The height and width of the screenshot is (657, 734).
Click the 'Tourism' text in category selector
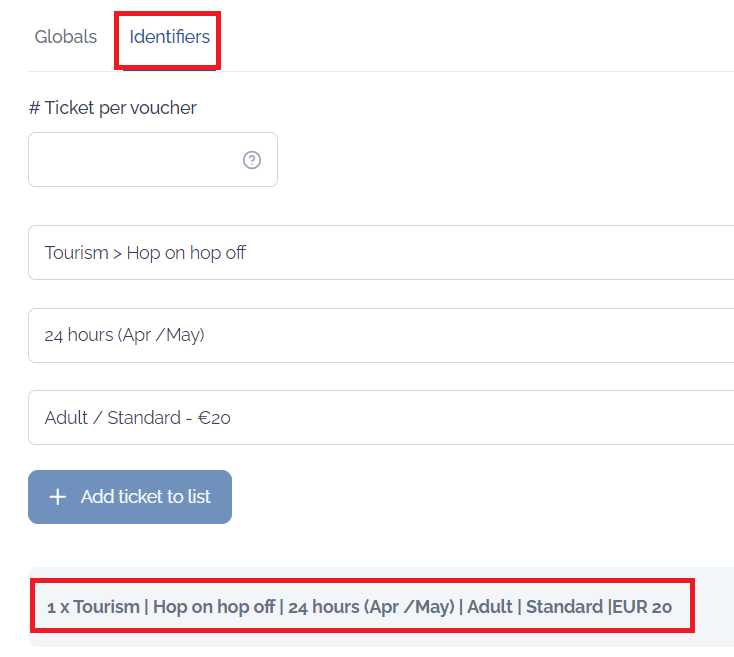point(77,253)
